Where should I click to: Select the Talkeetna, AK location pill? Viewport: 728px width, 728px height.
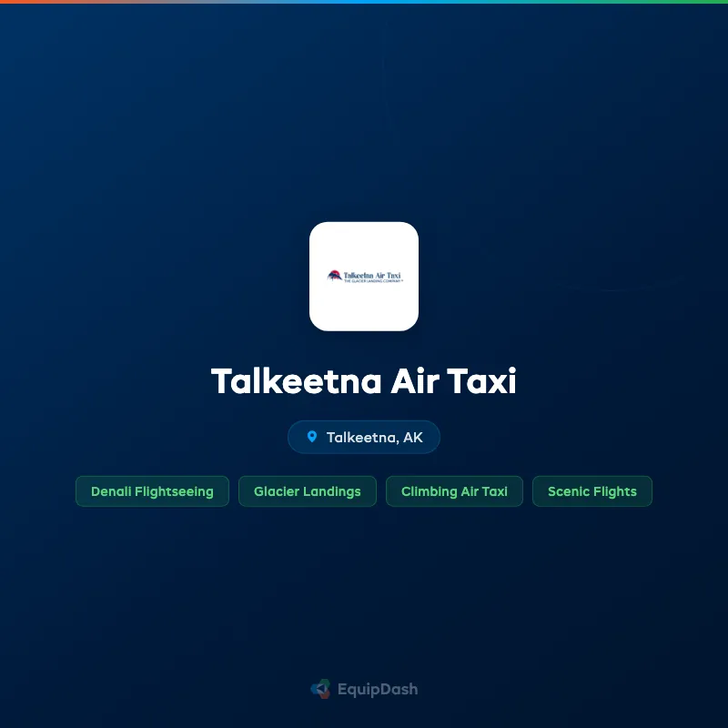point(363,437)
